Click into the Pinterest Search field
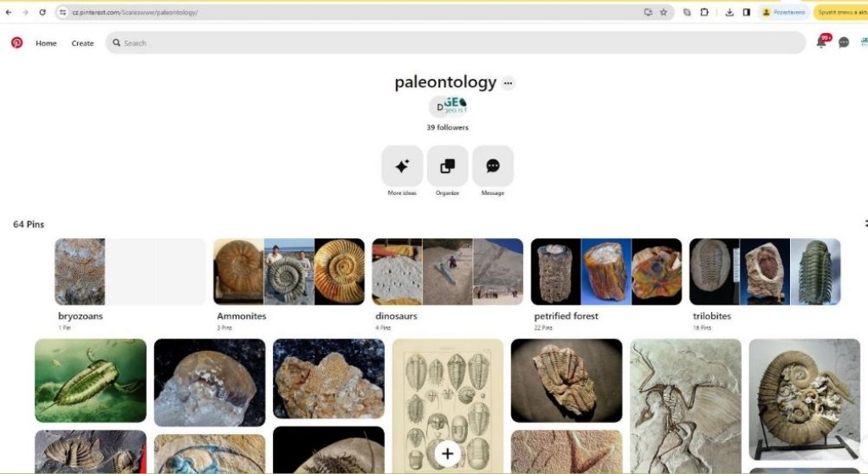Image resolution: width=868 pixels, height=474 pixels. coord(455,42)
